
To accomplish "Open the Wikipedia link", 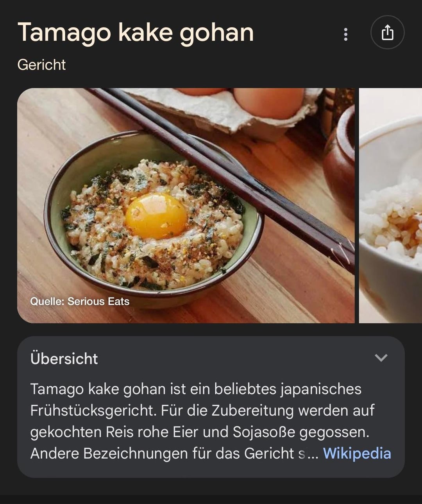I will click(x=357, y=454).
